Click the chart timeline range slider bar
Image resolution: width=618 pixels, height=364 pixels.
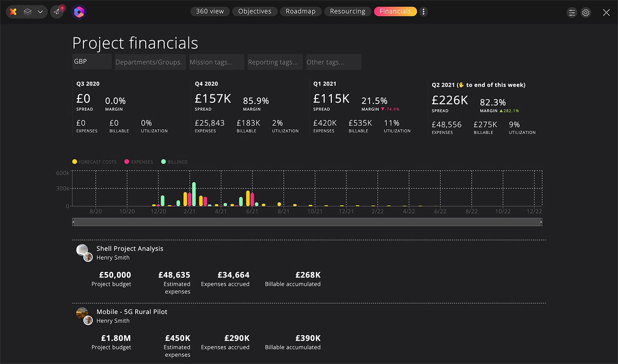pyautogui.click(x=307, y=222)
